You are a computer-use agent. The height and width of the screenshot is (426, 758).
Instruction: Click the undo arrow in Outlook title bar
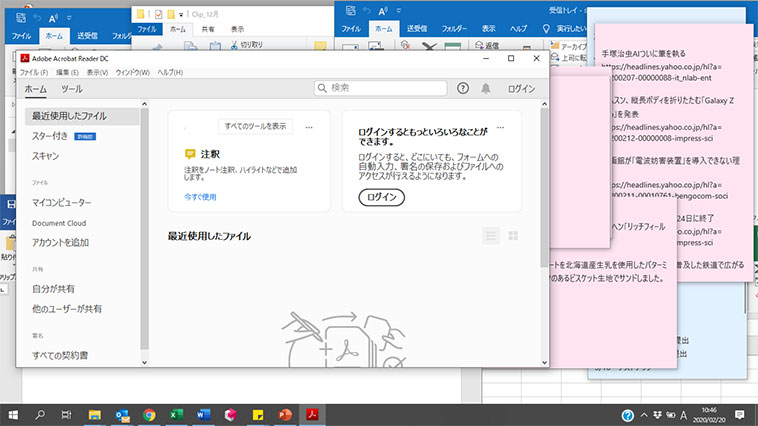click(x=366, y=10)
